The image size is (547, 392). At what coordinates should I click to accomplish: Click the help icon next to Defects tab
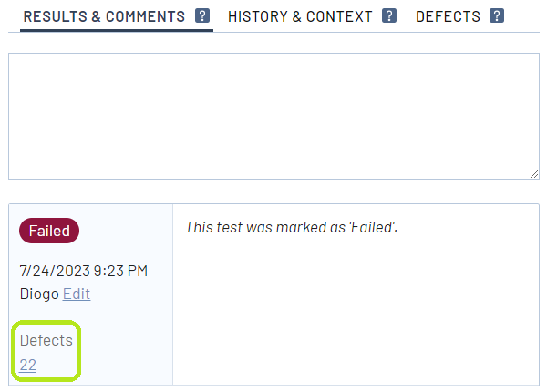click(497, 16)
